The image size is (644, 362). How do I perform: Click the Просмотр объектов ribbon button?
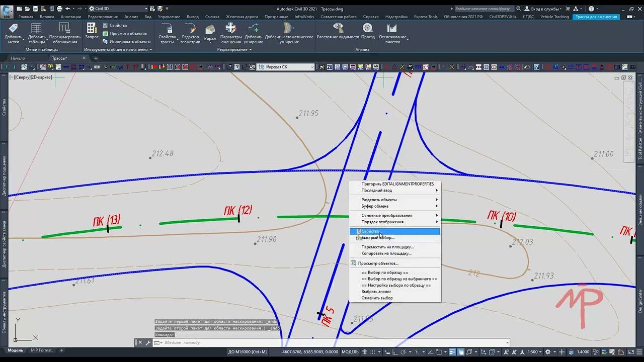click(124, 33)
